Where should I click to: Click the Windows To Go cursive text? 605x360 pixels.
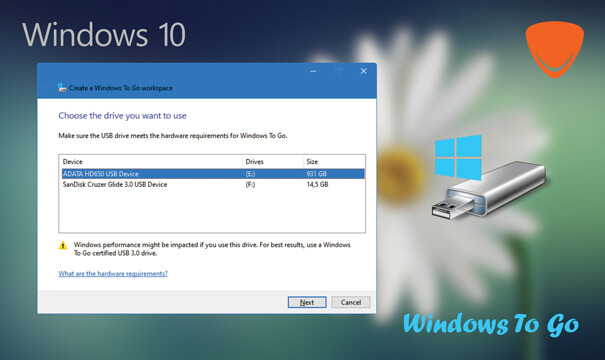[491, 324]
